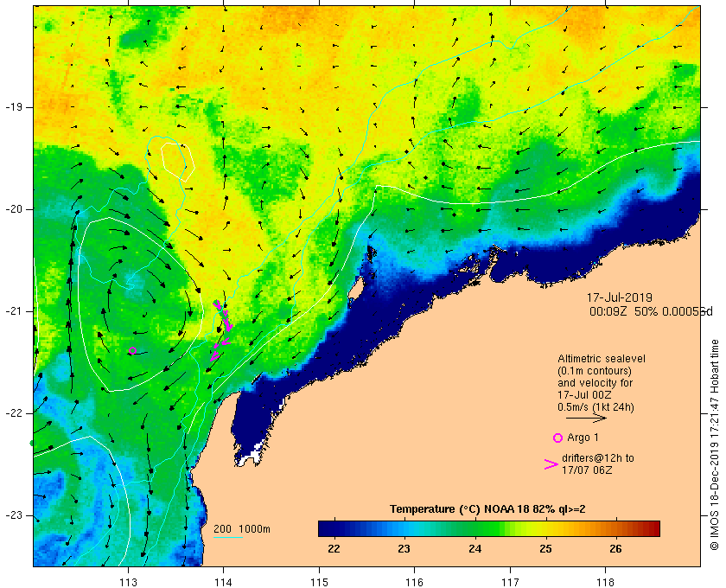The image size is (726, 588).
Task: Click the latitude axis label '-20'
Action: (x=14, y=209)
